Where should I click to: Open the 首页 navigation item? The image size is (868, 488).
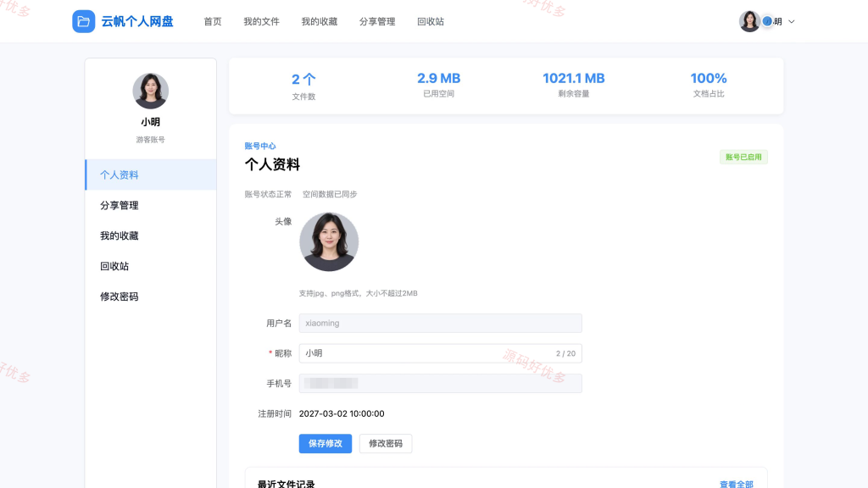coord(213,21)
